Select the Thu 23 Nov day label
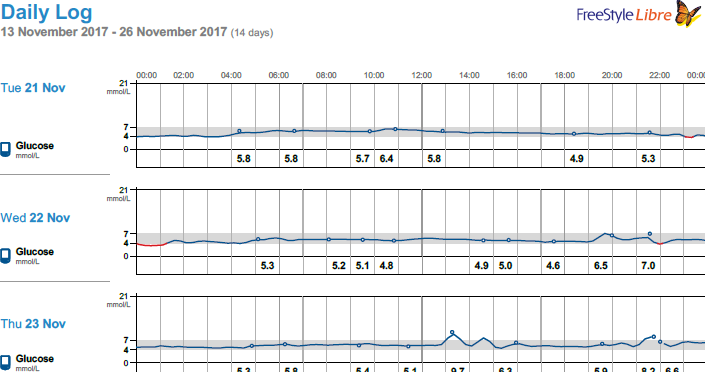705x372 pixels. pos(33,323)
